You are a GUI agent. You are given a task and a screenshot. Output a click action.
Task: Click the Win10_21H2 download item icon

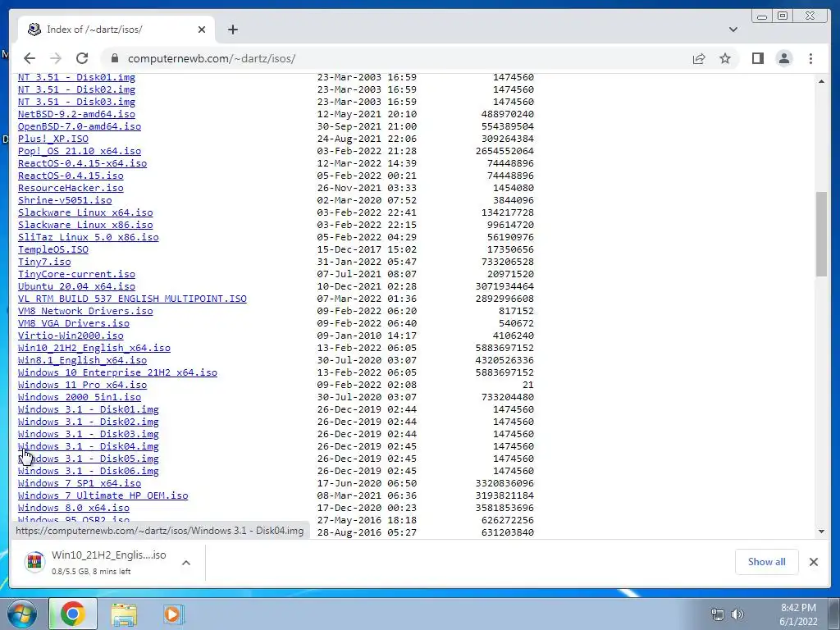point(34,562)
